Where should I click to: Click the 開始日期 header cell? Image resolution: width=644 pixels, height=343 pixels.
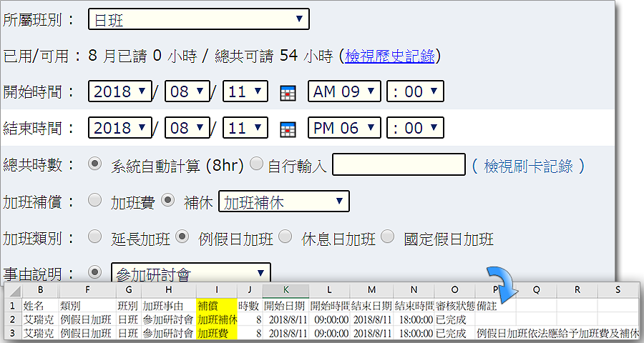[x=286, y=306]
